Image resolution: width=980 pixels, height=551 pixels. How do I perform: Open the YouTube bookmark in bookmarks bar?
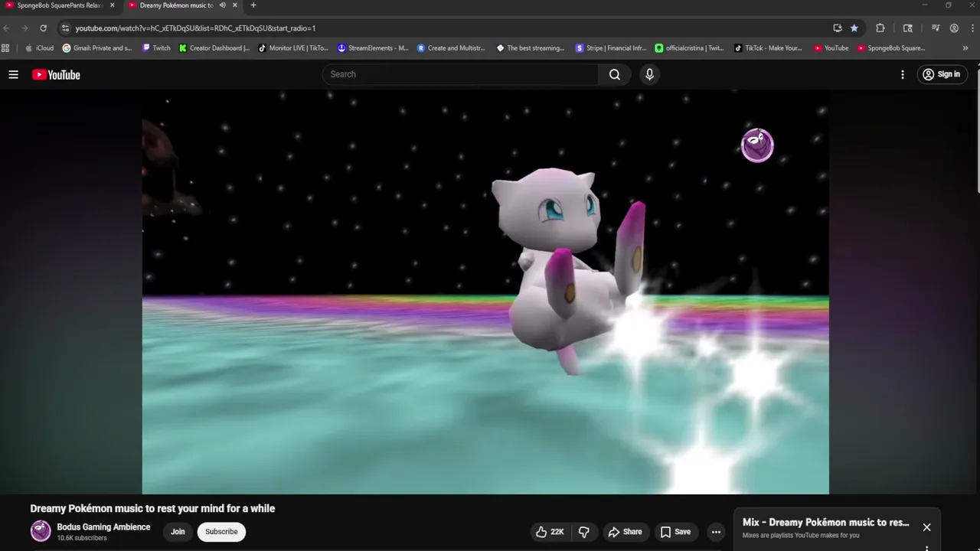tap(831, 48)
